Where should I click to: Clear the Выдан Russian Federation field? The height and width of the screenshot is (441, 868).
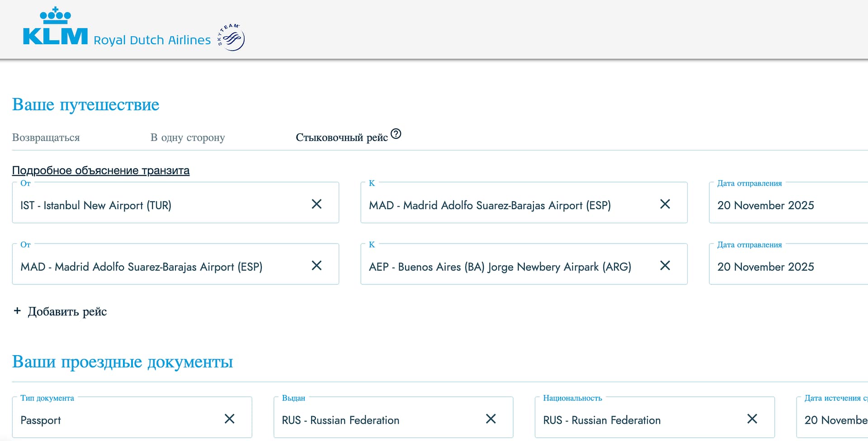[491, 419]
